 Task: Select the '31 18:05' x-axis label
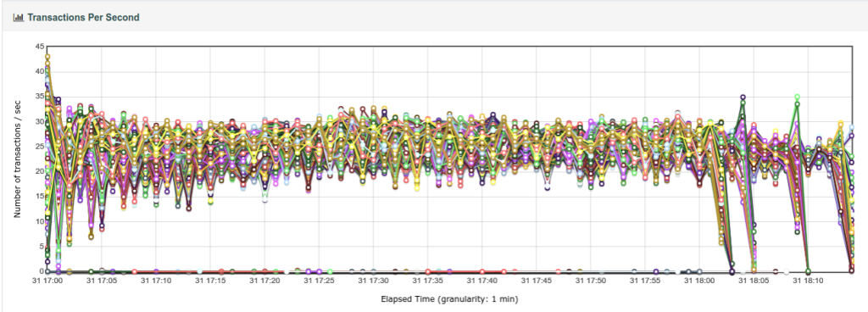[x=754, y=281]
